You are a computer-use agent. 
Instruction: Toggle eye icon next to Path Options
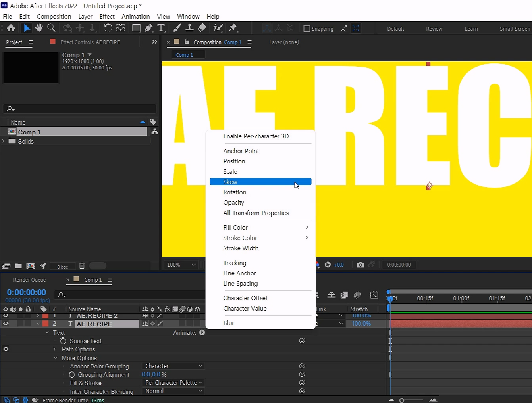pyautogui.click(x=6, y=349)
